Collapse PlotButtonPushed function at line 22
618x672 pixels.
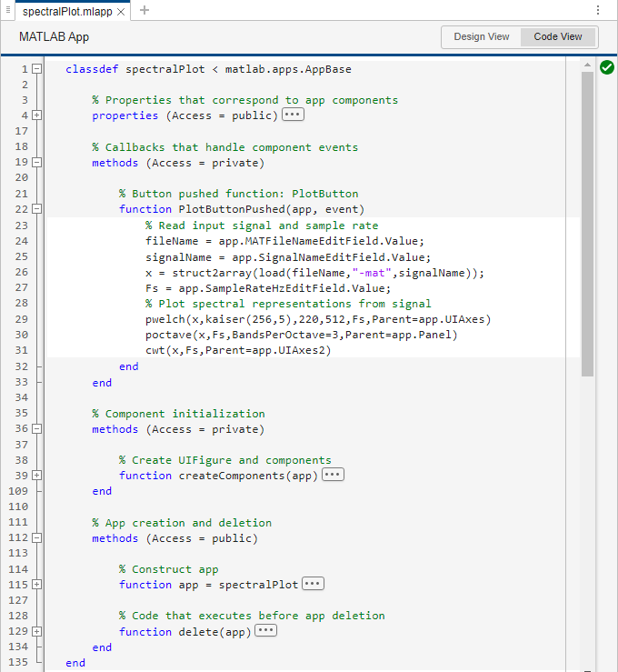(37, 209)
